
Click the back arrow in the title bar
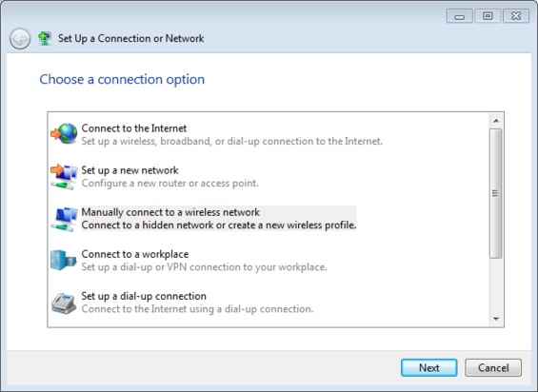tap(20, 39)
